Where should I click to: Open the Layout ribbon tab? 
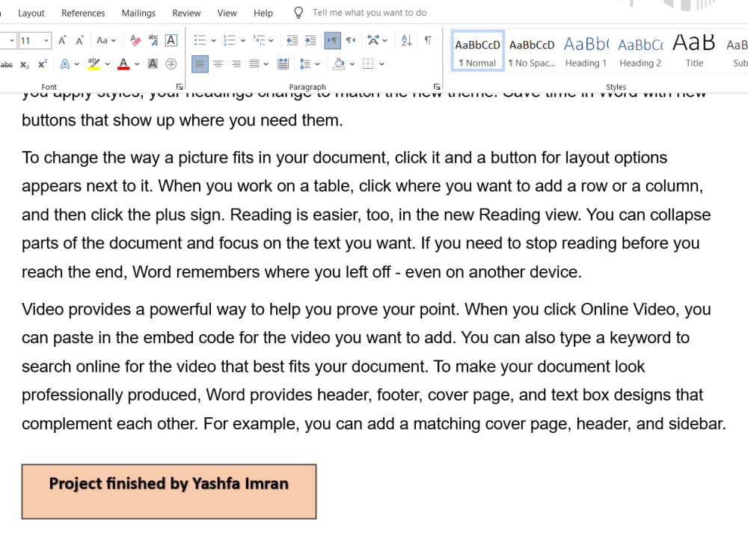point(31,13)
